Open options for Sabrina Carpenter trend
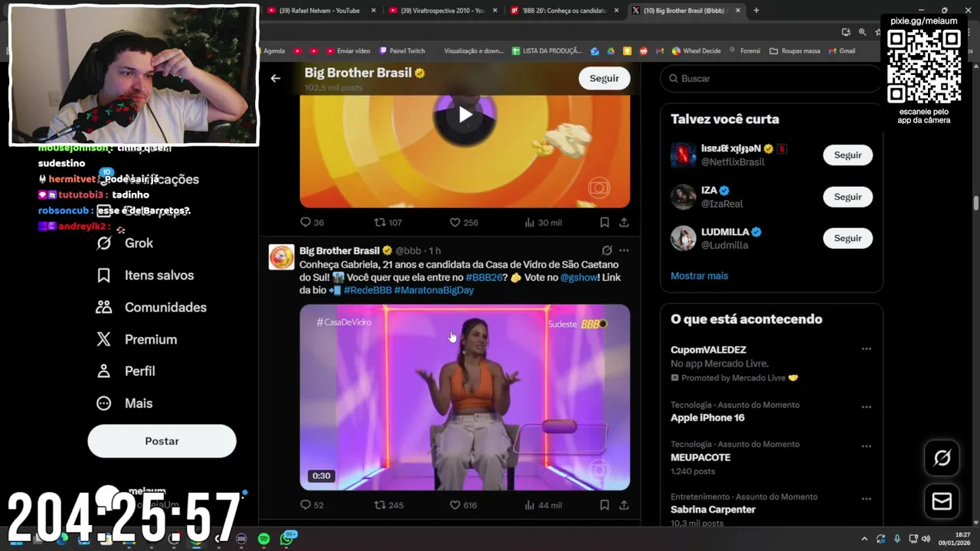Screen dimensions: 980x551 click(866, 499)
